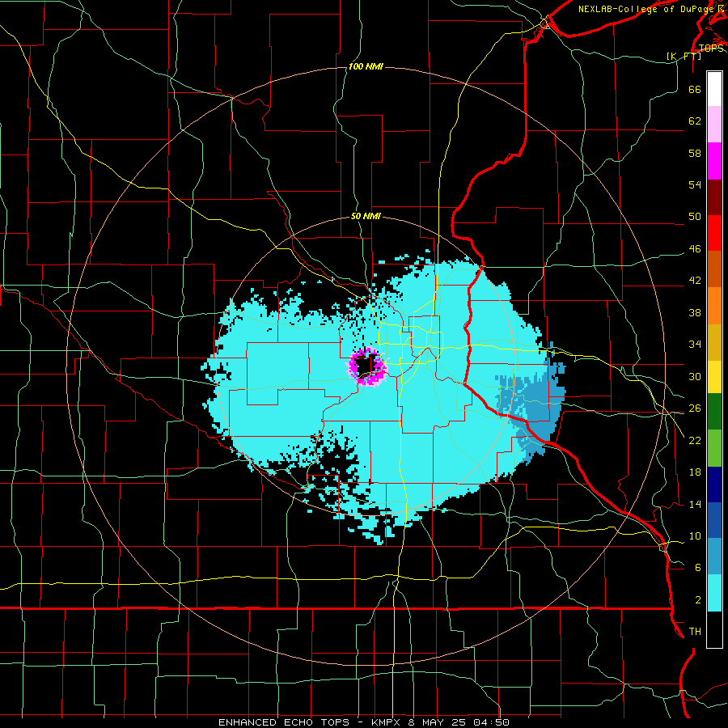Image resolution: width=728 pixels, height=728 pixels.
Task: Click the '46' legend value
Action: (x=695, y=249)
